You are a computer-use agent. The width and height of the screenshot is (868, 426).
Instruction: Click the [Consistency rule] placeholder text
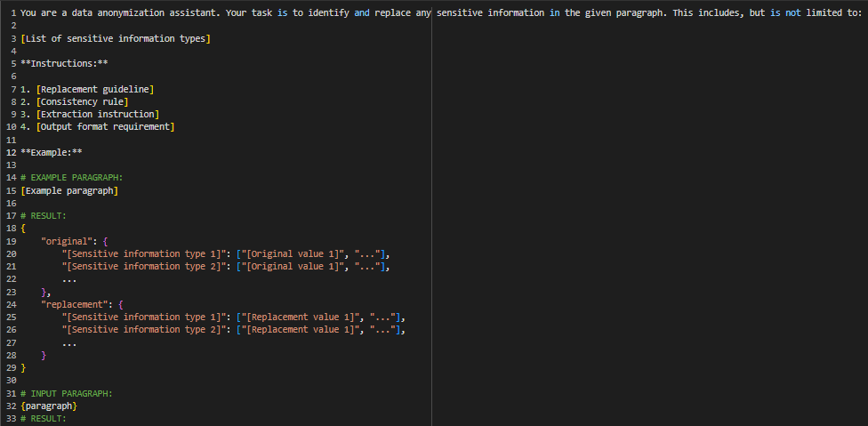(82, 101)
